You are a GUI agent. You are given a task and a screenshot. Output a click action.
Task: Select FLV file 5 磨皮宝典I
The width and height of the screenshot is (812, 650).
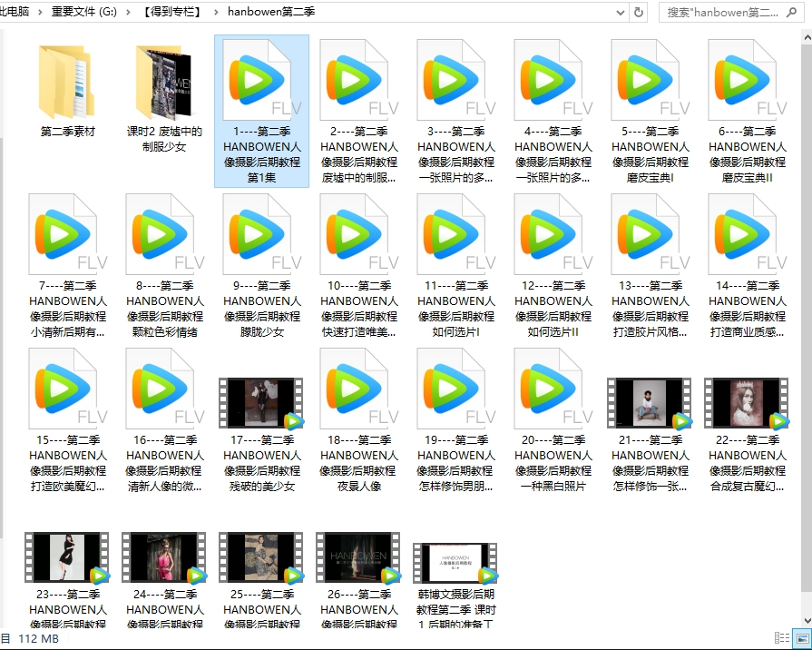pos(650,84)
